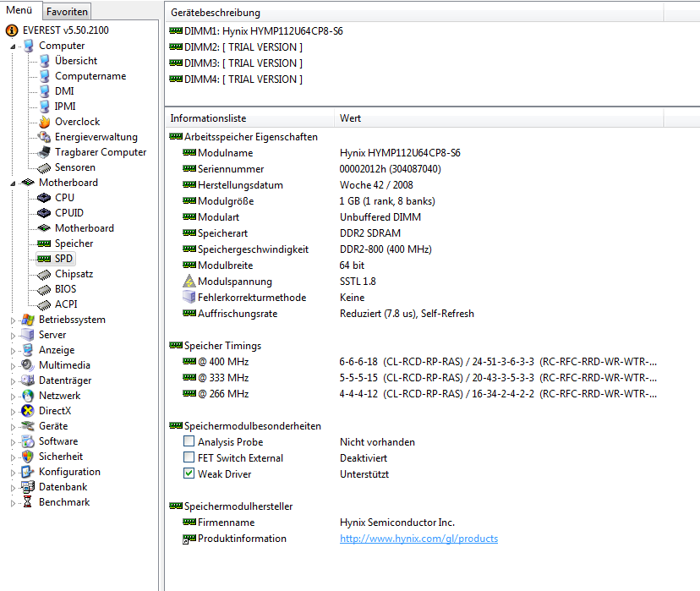Click the Wert column header
The width and height of the screenshot is (700, 591).
[x=499, y=118]
